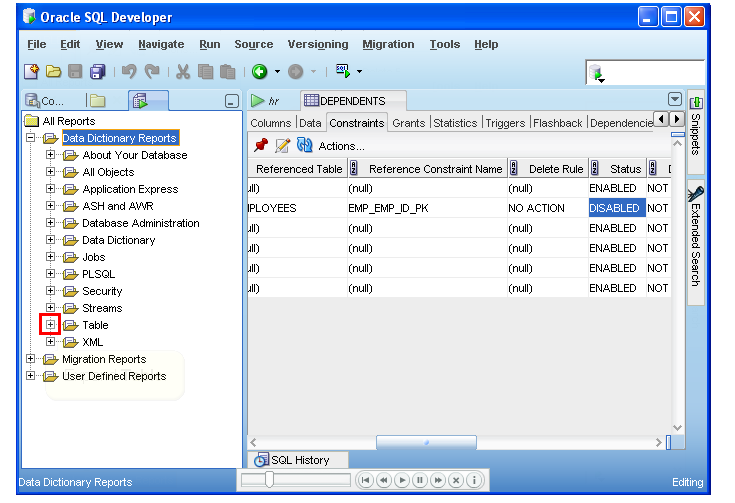The image size is (735, 503).
Task: Open the Migration menu
Action: tap(388, 44)
